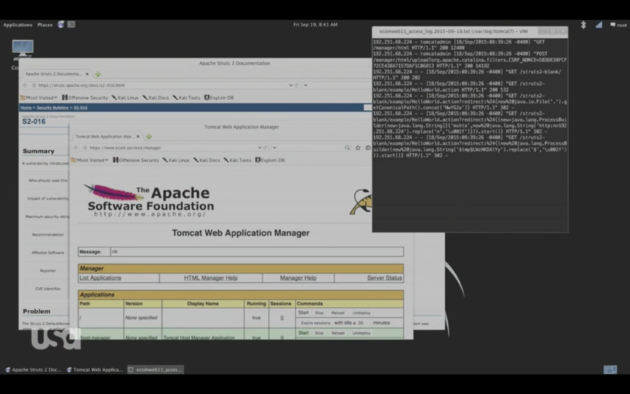This screenshot has width=630, height=394.
Task: Click the terminal launcher icon in top panel
Action: click(x=71, y=24)
